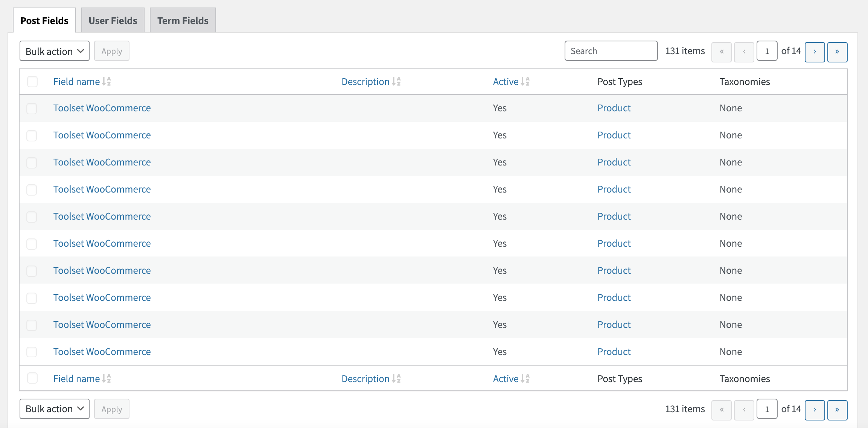This screenshot has width=868, height=428.
Task: Click the 'Post Types' label in the footer
Action: pyautogui.click(x=620, y=379)
